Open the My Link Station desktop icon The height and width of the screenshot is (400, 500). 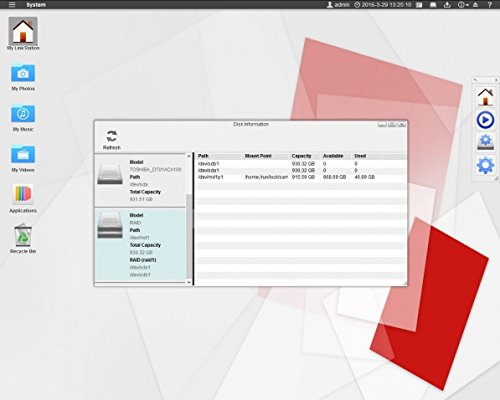(x=23, y=34)
